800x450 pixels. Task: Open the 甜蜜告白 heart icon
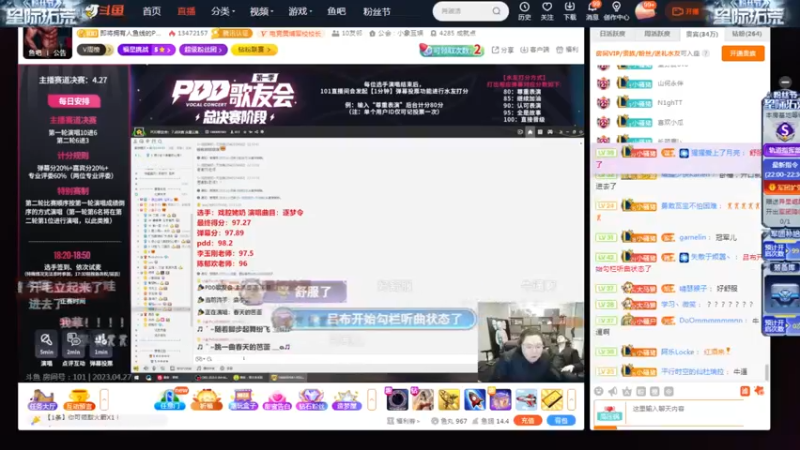pos(277,399)
